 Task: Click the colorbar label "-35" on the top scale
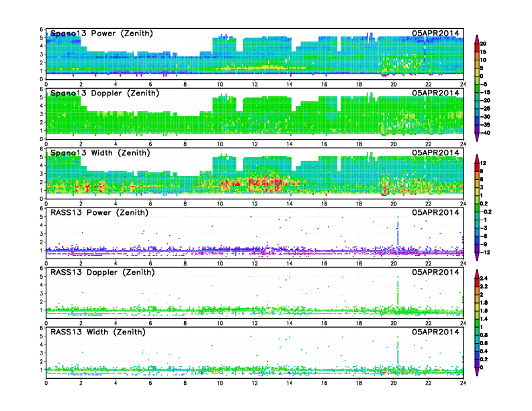(x=485, y=125)
